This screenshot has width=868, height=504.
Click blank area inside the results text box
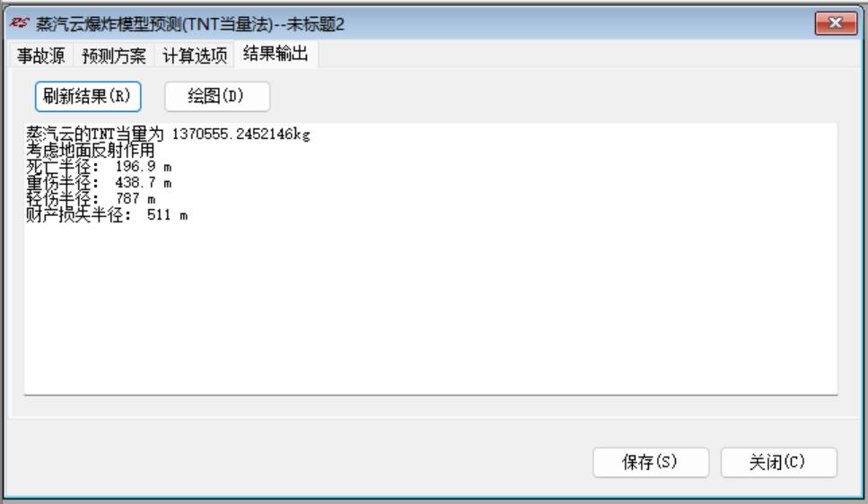pos(430,309)
